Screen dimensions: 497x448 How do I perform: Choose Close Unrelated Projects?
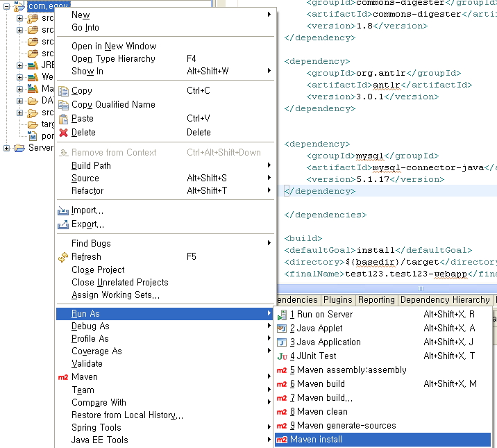(165, 282)
